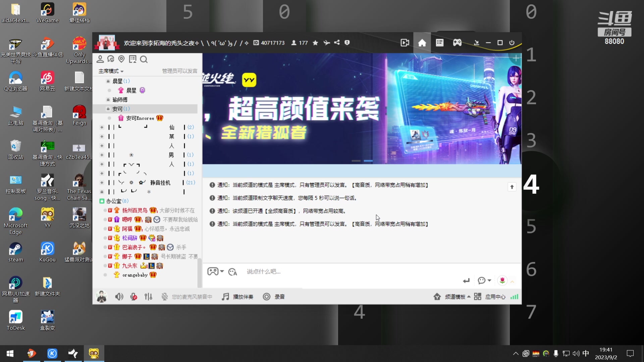Open the game center gamepad icon in title bar
This screenshot has width=644, height=362.
pos(457,43)
